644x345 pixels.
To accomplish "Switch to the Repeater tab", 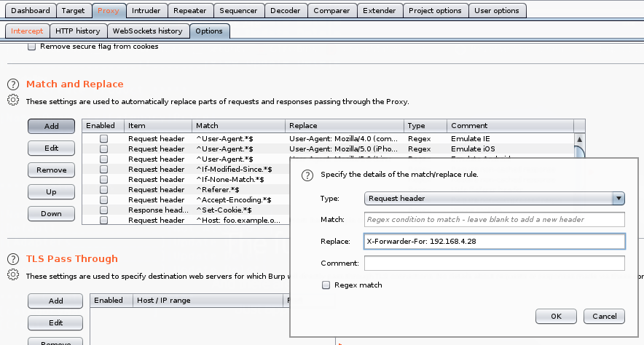I will [x=189, y=11].
